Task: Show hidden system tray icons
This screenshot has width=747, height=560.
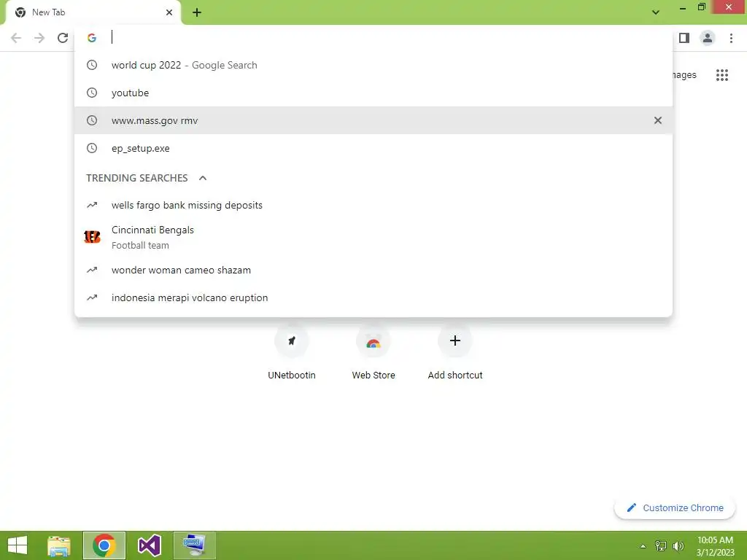Action: click(643, 546)
